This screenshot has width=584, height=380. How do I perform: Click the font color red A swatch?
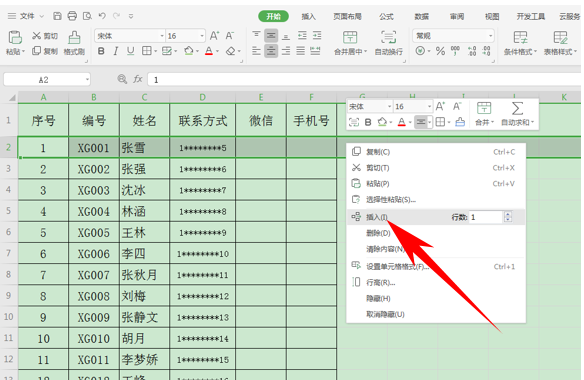click(x=209, y=51)
